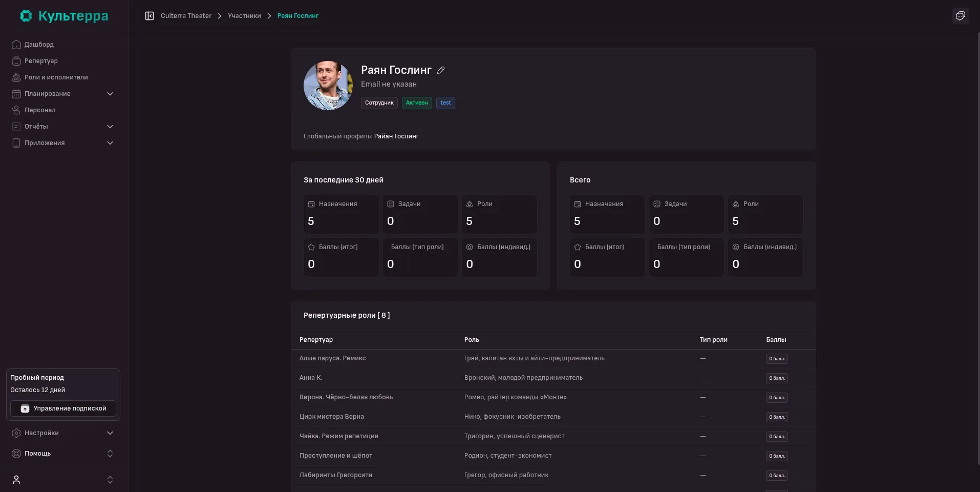Click the test tag badge
This screenshot has height=492, width=980.
tap(445, 103)
